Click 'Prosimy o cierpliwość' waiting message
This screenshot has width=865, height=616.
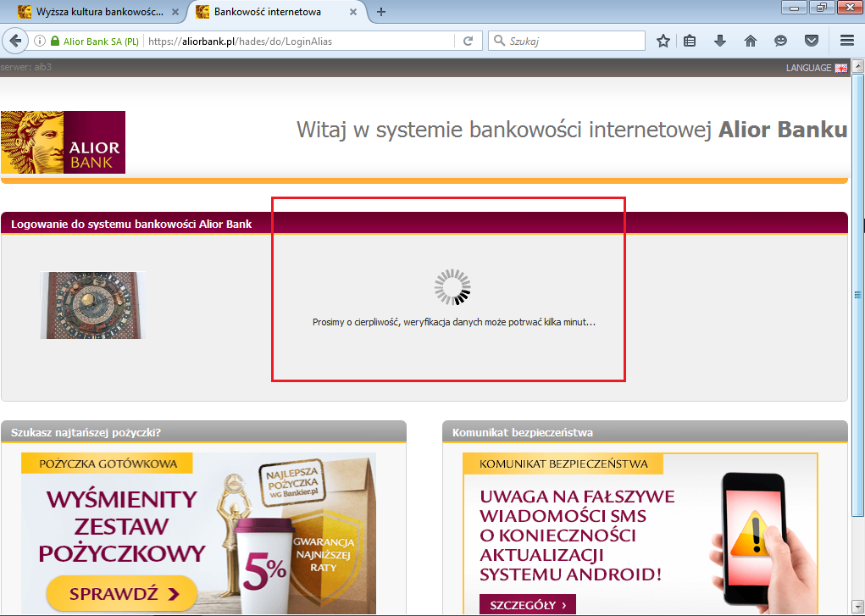click(454, 322)
